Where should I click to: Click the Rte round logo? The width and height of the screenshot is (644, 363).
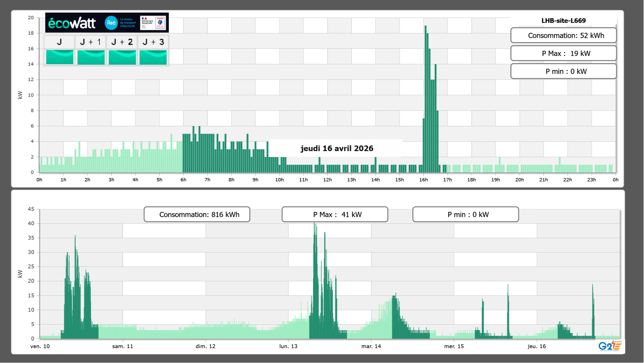(111, 23)
